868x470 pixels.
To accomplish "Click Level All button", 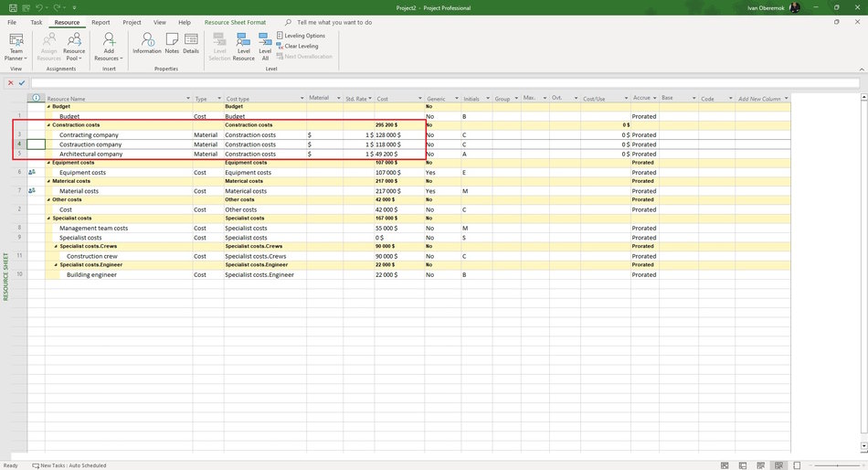I will click(x=265, y=47).
